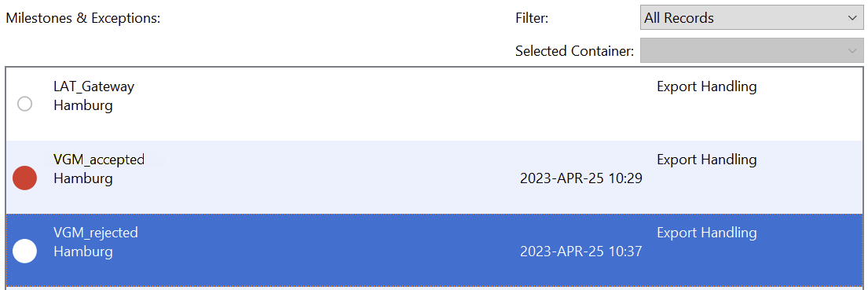
Task: Click Hamburg under LAT_Gateway
Action: pos(83,106)
